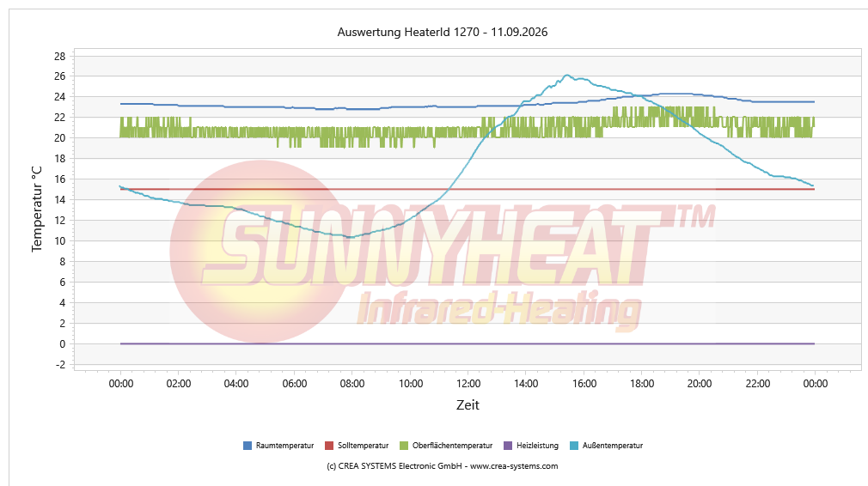Click the 02:00 time axis label

tap(179, 384)
